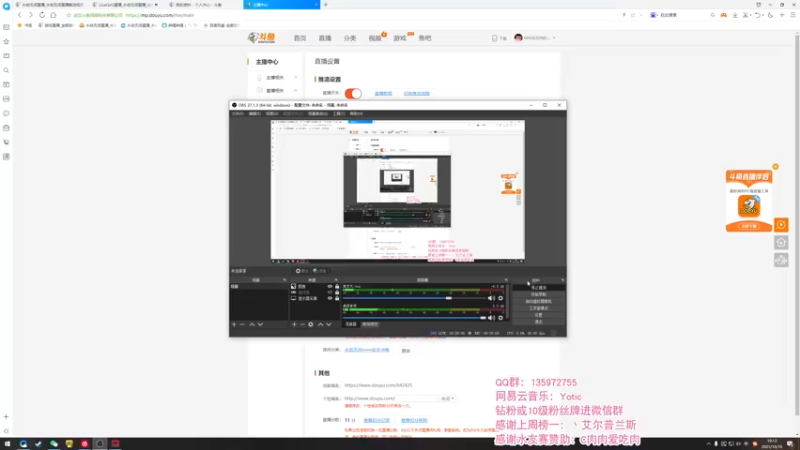The height and width of the screenshot is (450, 800).
Task: Open the 鱼吧 tab on Douyu navigation
Action: tap(425, 38)
